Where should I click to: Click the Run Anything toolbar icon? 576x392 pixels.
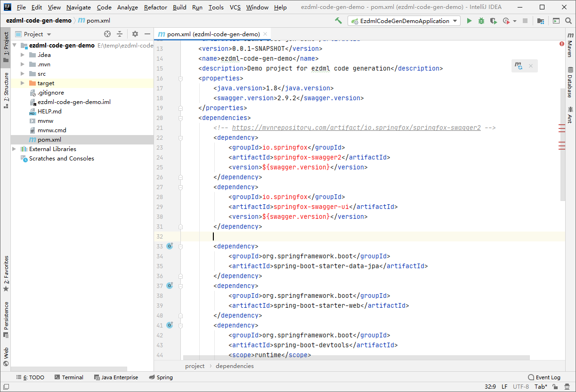point(556,21)
